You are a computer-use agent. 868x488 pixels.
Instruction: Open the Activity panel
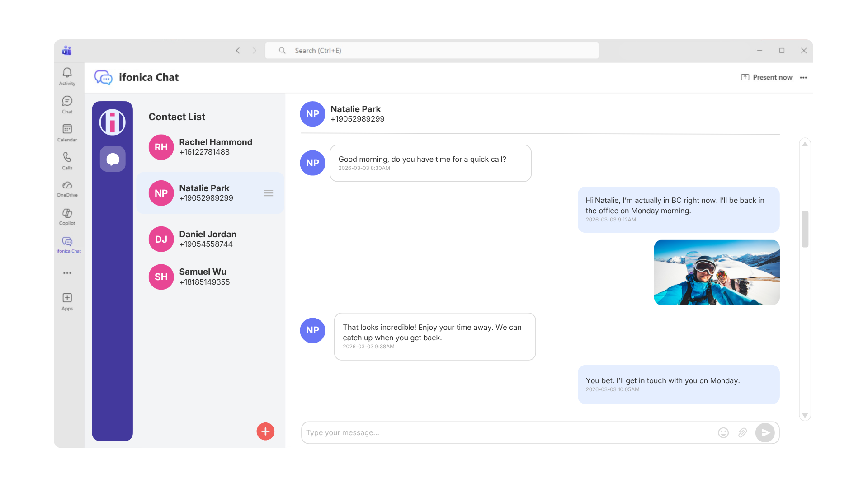(67, 76)
